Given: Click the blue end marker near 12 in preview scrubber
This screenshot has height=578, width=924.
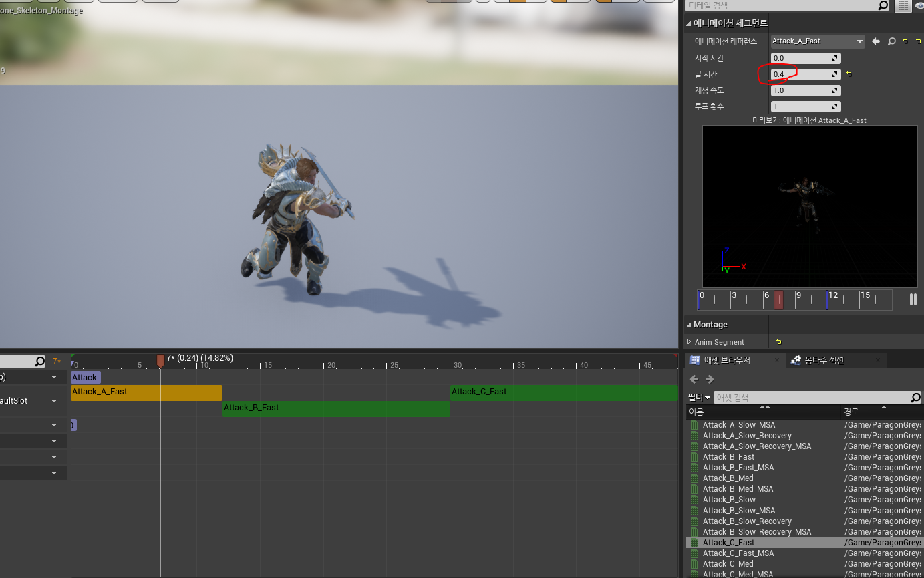Looking at the screenshot, I should coord(827,300).
